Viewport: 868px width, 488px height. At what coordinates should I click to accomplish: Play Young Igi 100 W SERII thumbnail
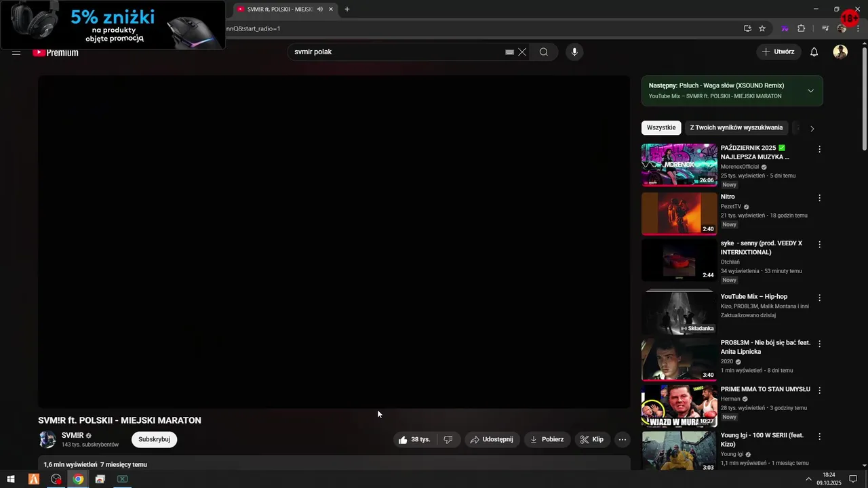679,451
